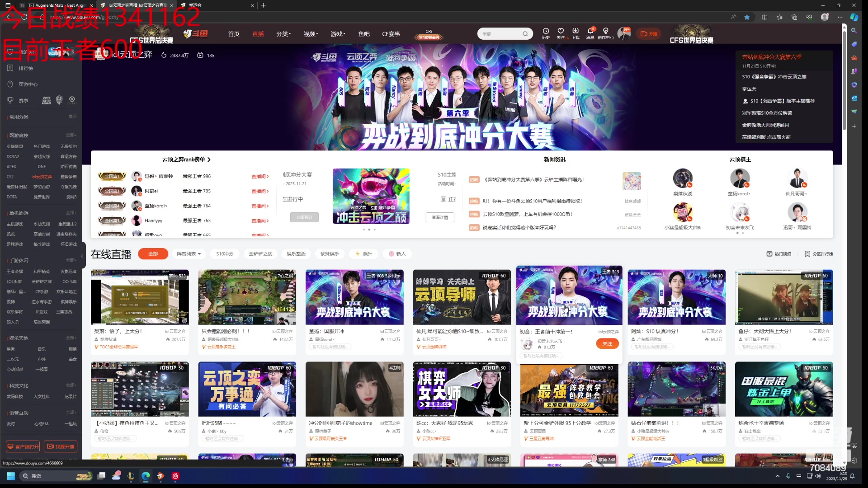
Task: Click the 开播 start streaming button
Action: (x=649, y=34)
